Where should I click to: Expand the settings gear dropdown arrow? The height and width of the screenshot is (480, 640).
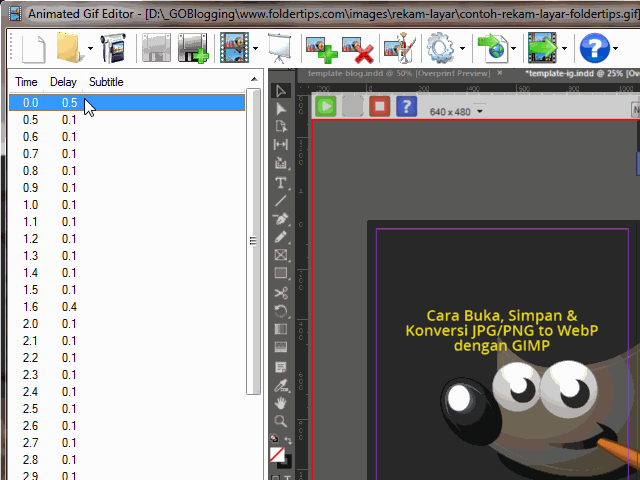point(462,49)
